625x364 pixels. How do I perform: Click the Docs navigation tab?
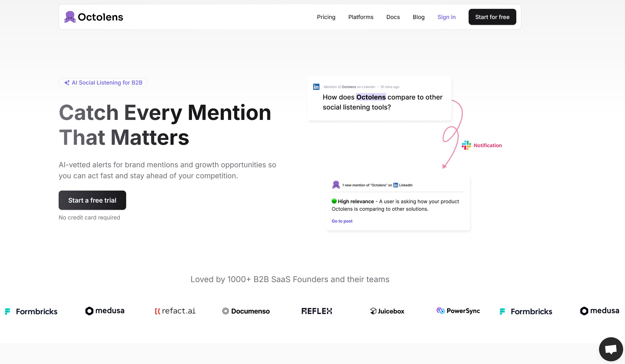click(x=393, y=17)
